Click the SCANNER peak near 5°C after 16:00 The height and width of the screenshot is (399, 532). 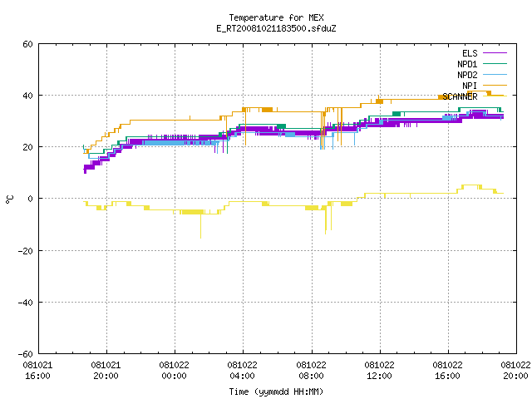[x=471, y=185]
